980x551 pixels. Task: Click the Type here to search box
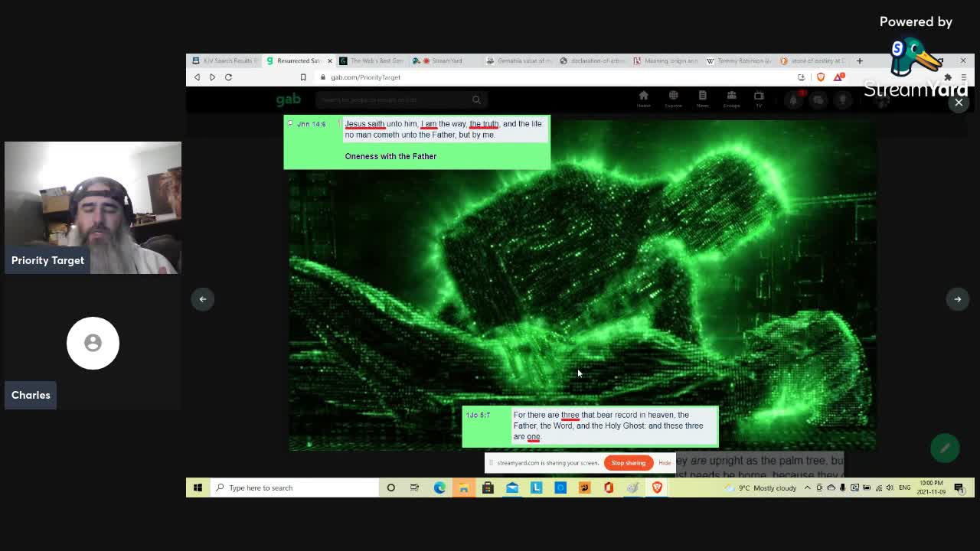294,487
